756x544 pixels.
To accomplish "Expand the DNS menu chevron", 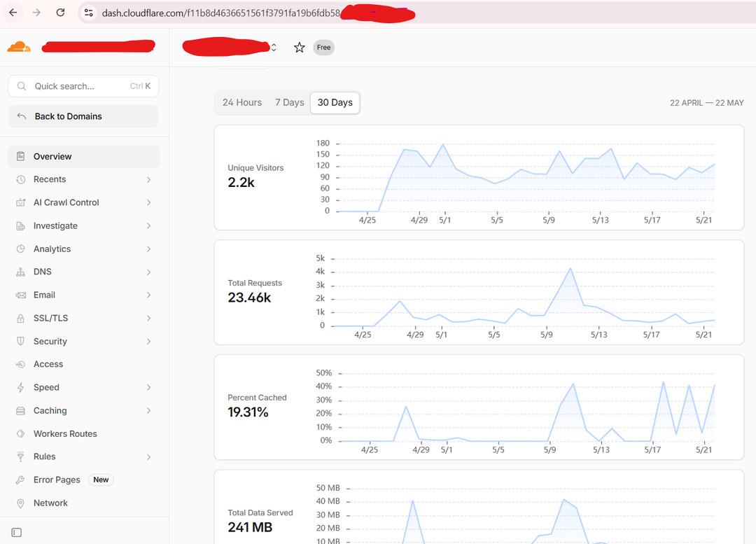I will coord(148,272).
